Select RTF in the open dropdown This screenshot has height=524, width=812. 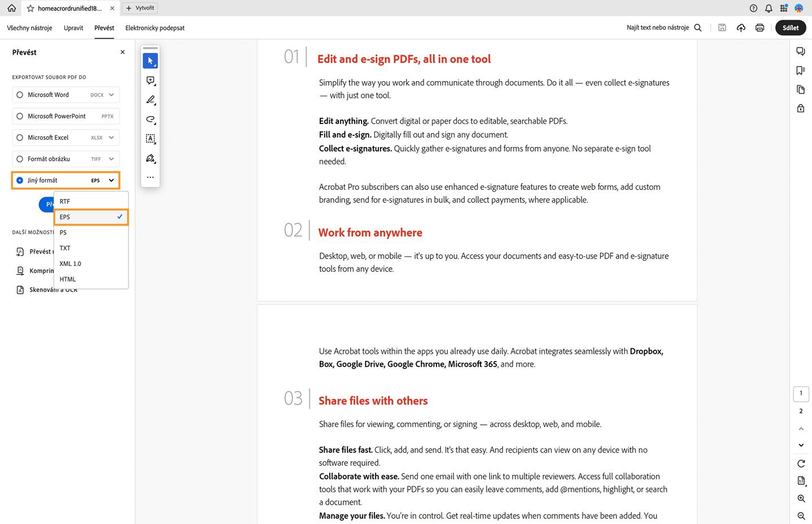(x=64, y=201)
